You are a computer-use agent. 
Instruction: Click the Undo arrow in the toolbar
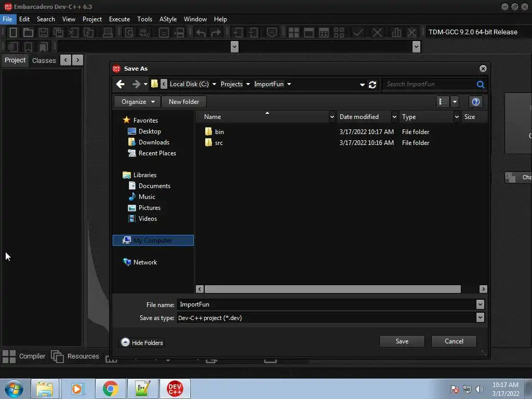point(201,33)
